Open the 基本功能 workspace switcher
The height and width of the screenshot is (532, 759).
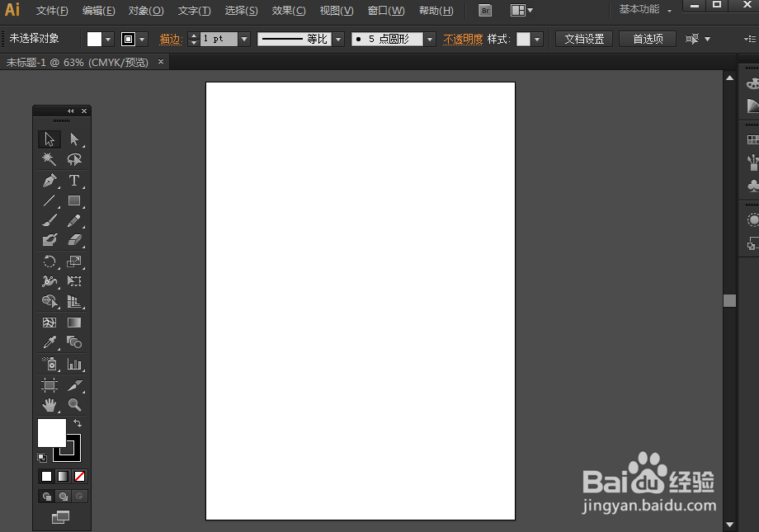(646, 10)
